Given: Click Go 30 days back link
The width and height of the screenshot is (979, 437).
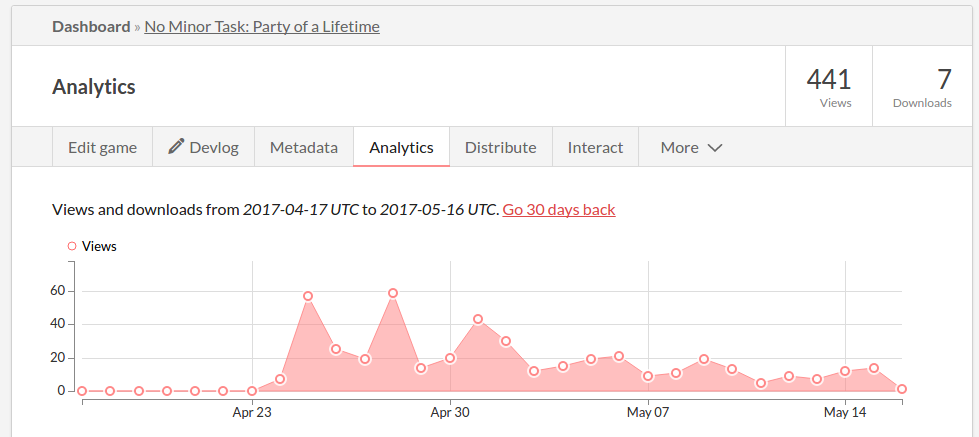Looking at the screenshot, I should click(x=559, y=210).
